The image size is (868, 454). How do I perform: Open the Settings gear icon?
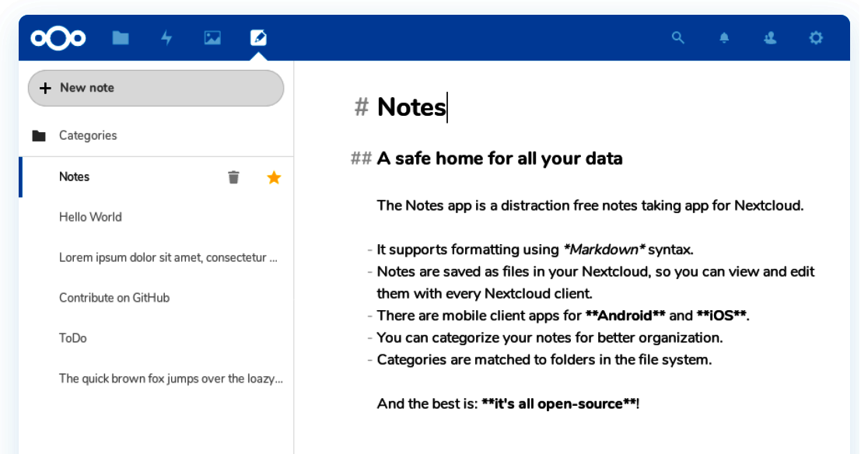click(815, 37)
